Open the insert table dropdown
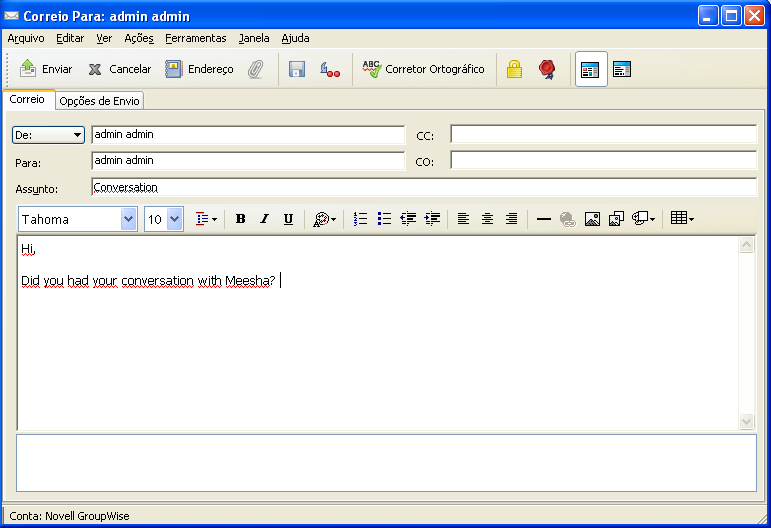The height and width of the screenshot is (528, 771). [682, 218]
